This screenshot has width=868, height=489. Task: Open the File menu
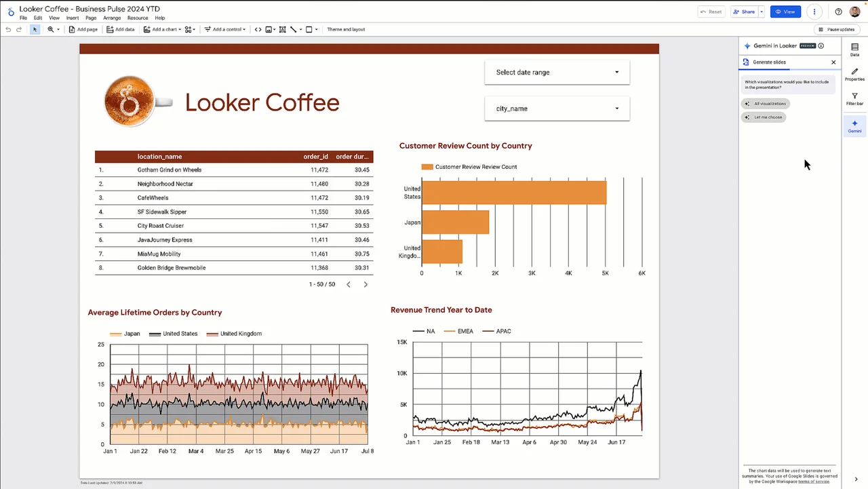[x=23, y=18]
